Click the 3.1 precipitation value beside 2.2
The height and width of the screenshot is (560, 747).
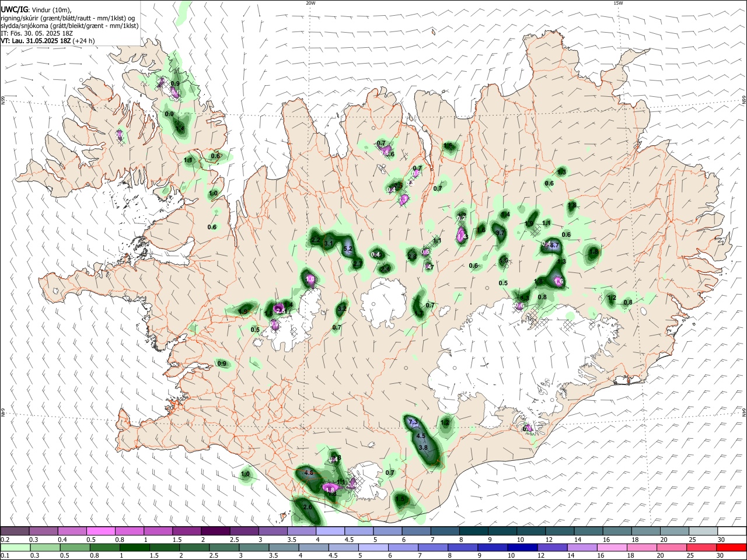329,244
